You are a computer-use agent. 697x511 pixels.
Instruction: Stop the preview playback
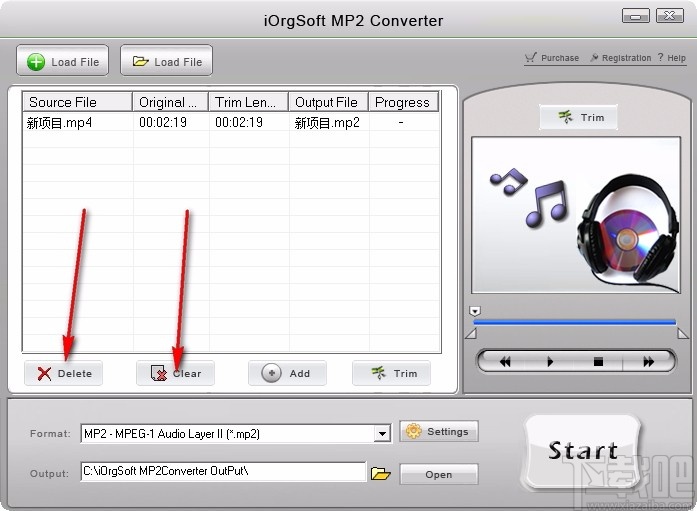point(598,362)
